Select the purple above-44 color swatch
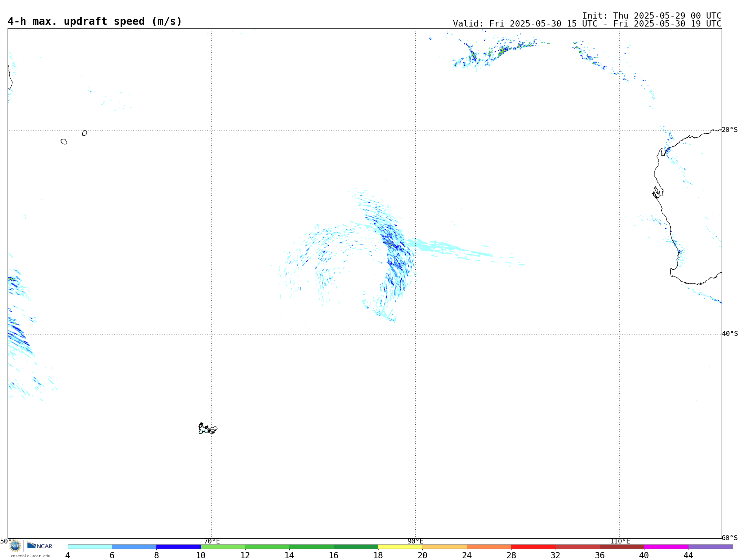The width and height of the screenshot is (744, 560). pos(711,547)
